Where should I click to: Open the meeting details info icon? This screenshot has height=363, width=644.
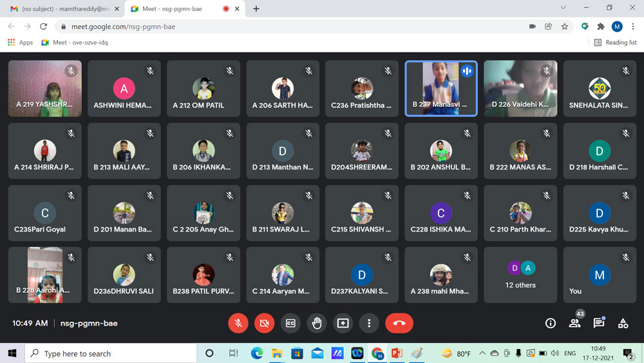pyautogui.click(x=551, y=323)
